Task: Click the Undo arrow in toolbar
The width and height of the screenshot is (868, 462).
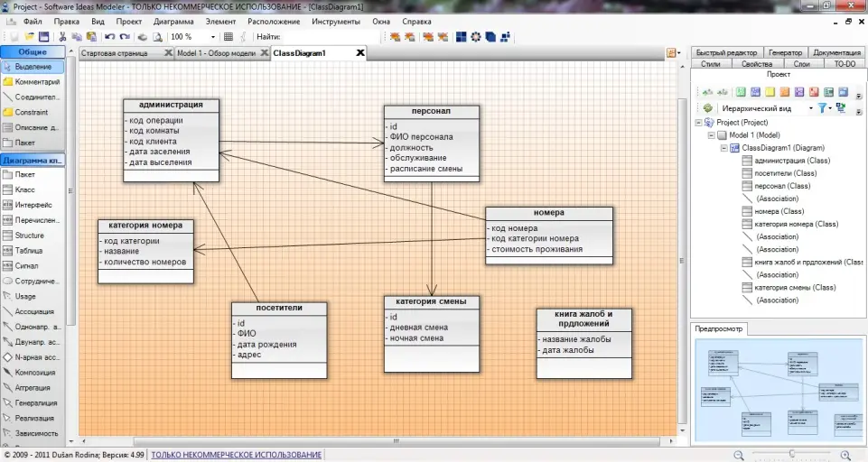Action: [x=108, y=37]
